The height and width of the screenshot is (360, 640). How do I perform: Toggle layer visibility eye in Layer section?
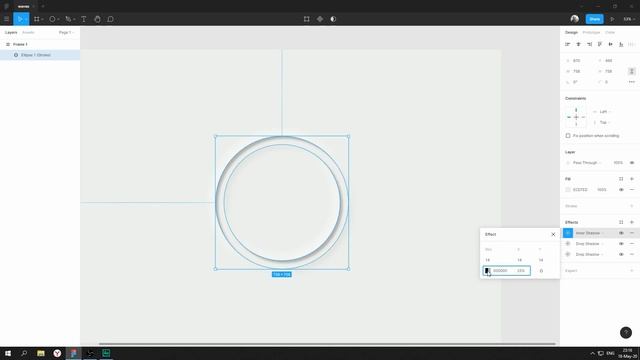[632, 162]
